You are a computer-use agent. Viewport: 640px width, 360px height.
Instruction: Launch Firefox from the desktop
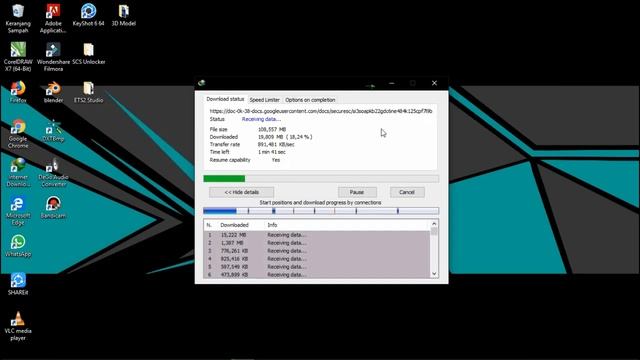point(18,92)
